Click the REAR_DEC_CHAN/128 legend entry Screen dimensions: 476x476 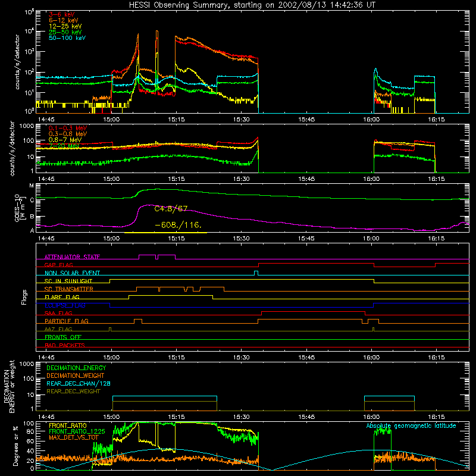tap(79, 383)
